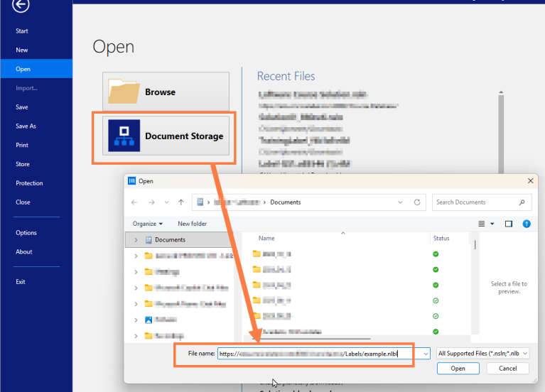
Task: Click Documents in the address breadcrumb
Action: coord(286,202)
